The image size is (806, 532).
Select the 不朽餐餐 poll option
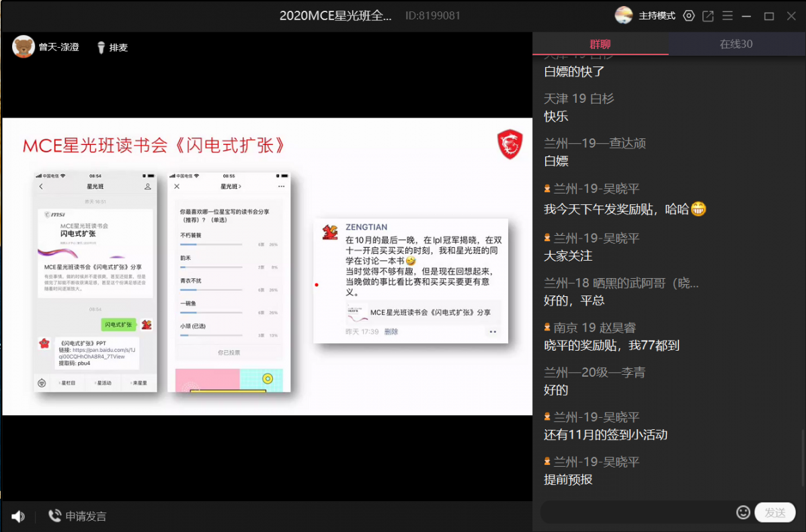click(229, 239)
